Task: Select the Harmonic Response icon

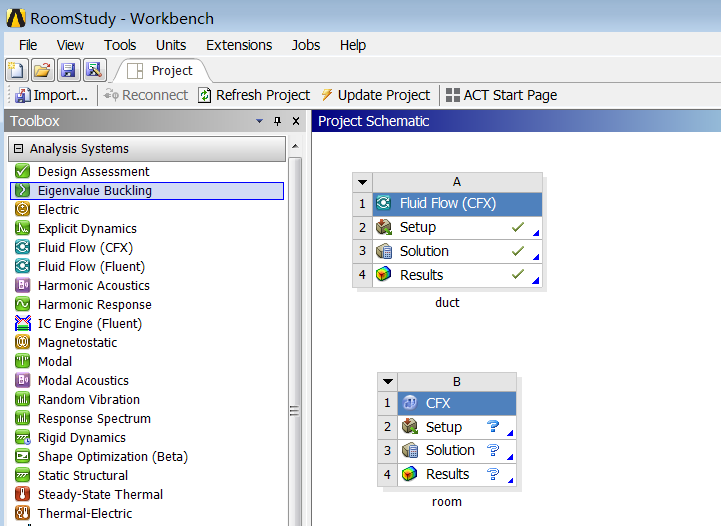Action: coord(23,304)
